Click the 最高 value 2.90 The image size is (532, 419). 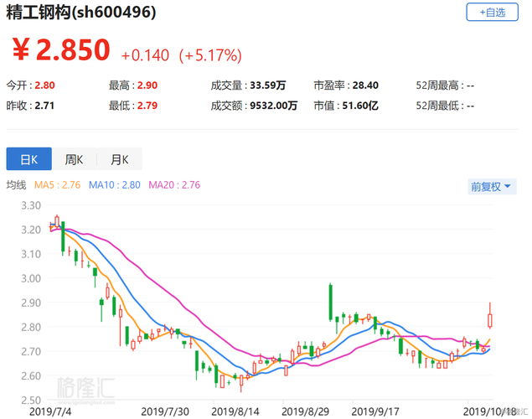click(147, 85)
